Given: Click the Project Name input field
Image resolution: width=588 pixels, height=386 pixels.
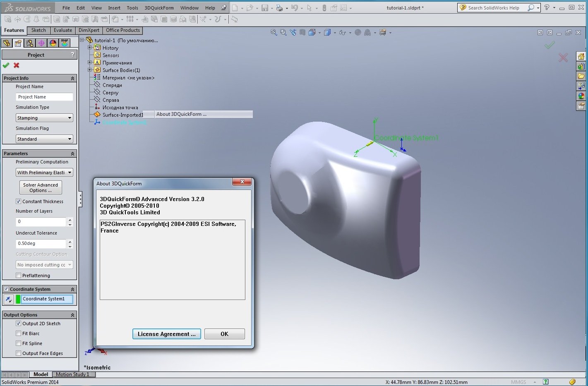Looking at the screenshot, I should pos(45,97).
